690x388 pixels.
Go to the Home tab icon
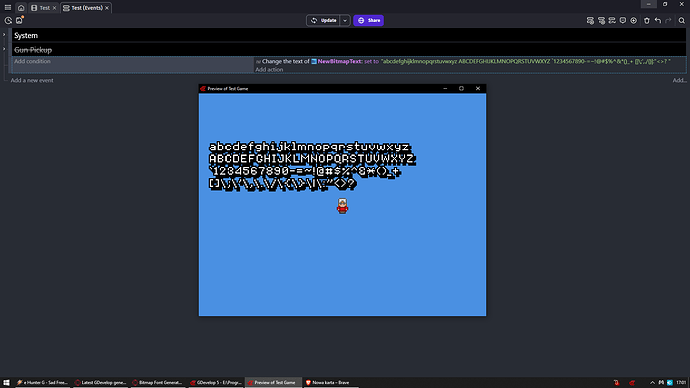(21, 8)
